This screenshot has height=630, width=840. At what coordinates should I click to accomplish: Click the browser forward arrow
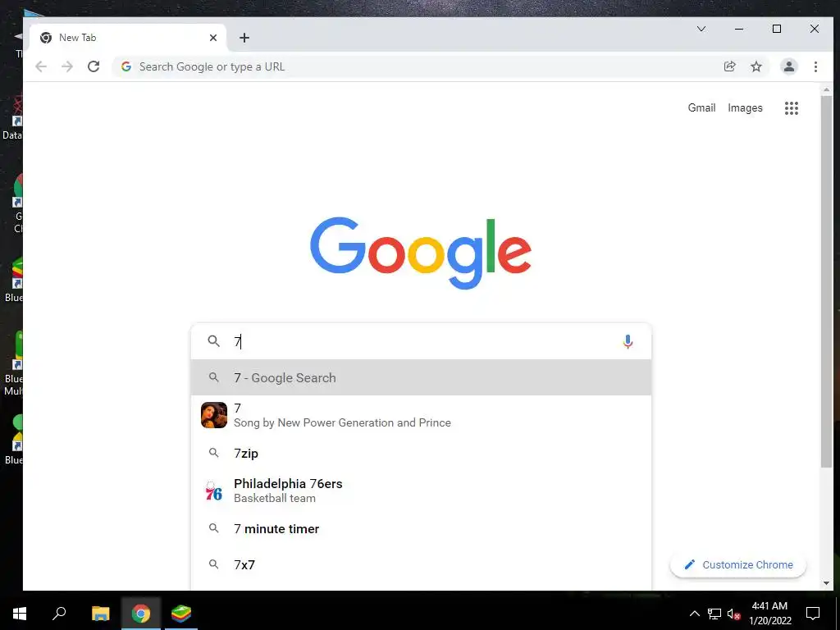67,66
